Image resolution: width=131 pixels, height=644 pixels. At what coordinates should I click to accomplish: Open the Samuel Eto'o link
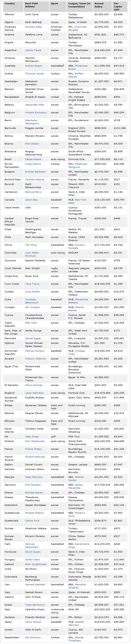33,192
